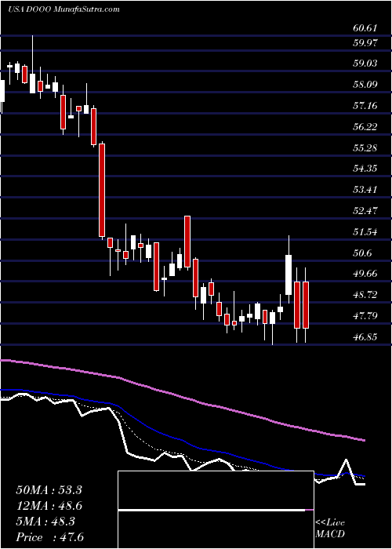Click the large red candle dropping to 51.54
This screenshot has width=392, height=549.
point(102,190)
